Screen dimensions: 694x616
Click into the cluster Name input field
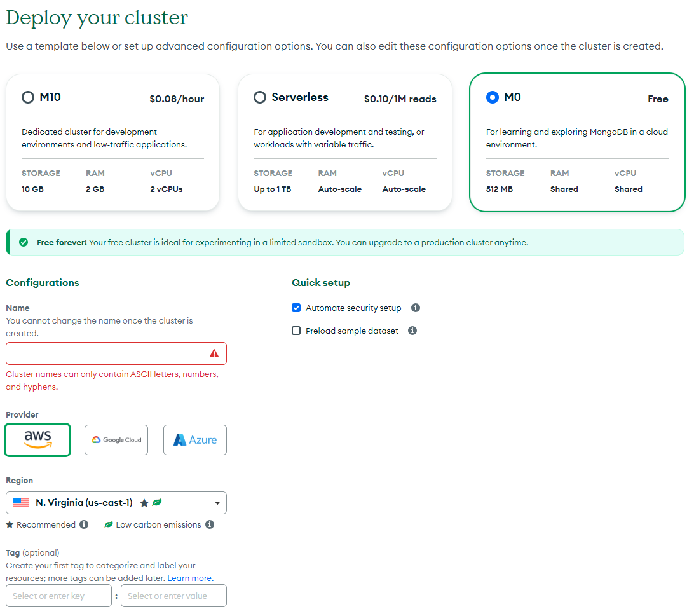click(x=116, y=353)
